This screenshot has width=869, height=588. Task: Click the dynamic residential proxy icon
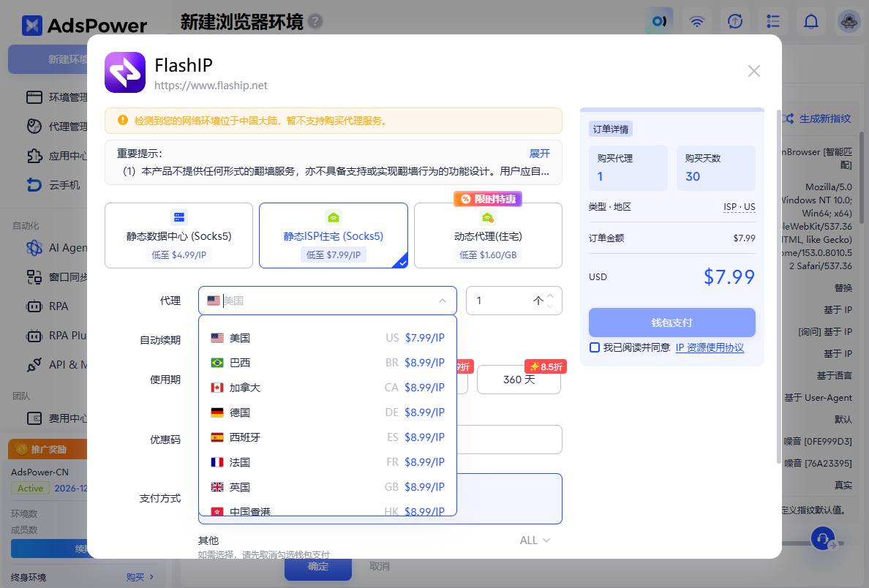pyautogui.click(x=488, y=216)
